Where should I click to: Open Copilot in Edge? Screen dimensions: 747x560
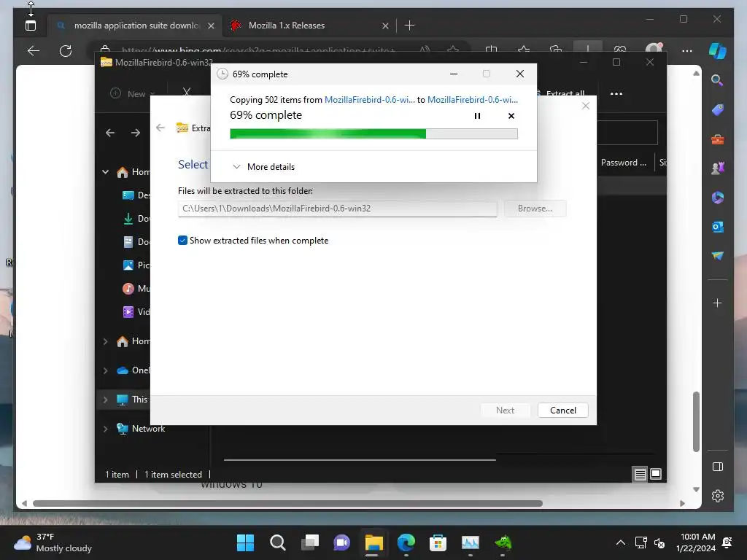[718, 50]
